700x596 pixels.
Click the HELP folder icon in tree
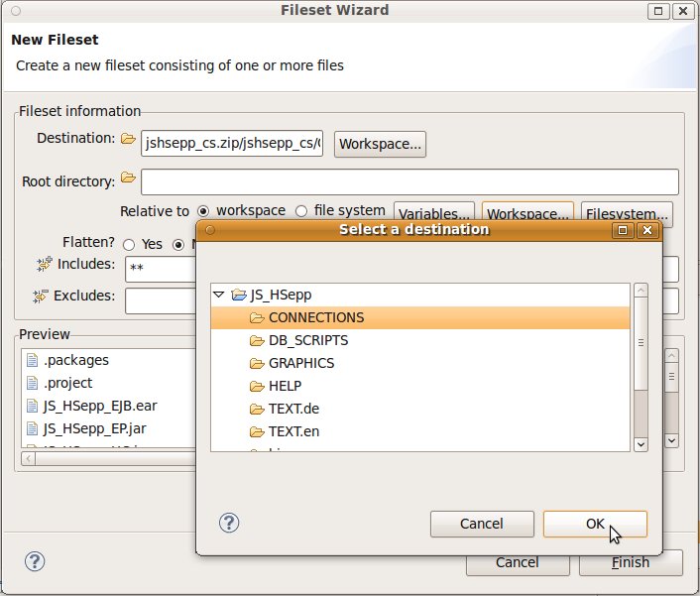click(257, 386)
